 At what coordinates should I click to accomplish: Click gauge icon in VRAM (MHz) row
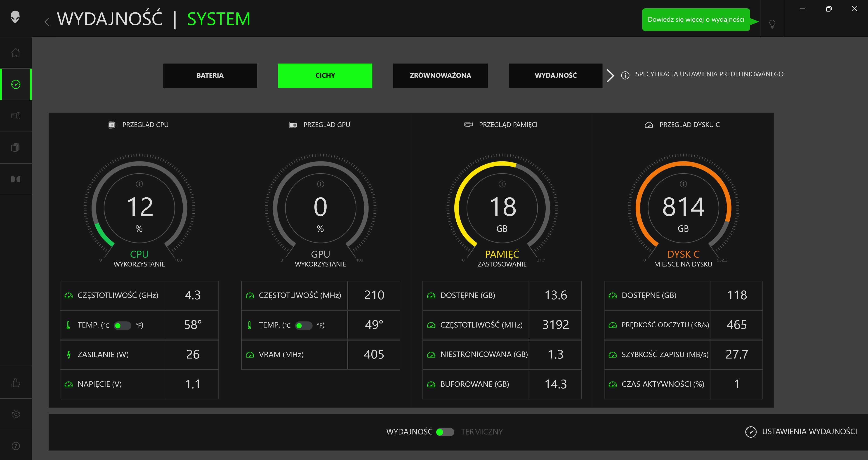pos(250,354)
